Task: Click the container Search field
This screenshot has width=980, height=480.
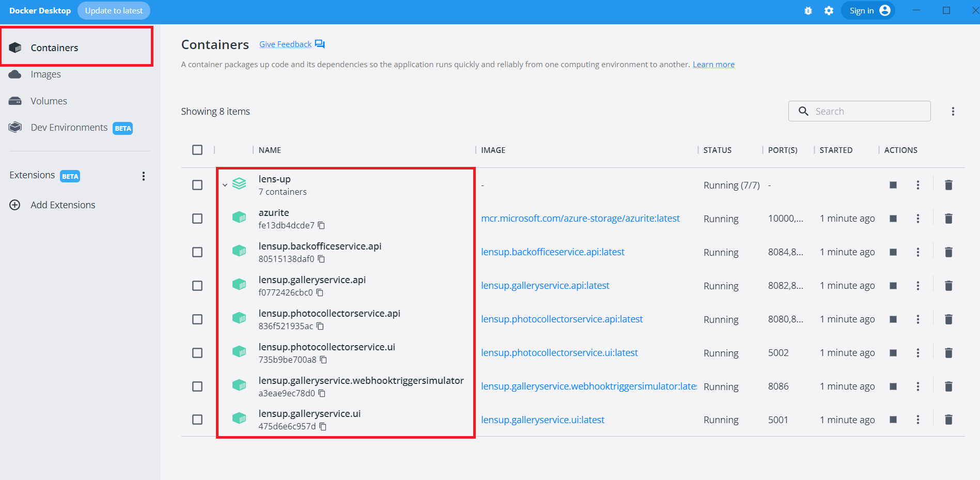Action: [x=860, y=112]
